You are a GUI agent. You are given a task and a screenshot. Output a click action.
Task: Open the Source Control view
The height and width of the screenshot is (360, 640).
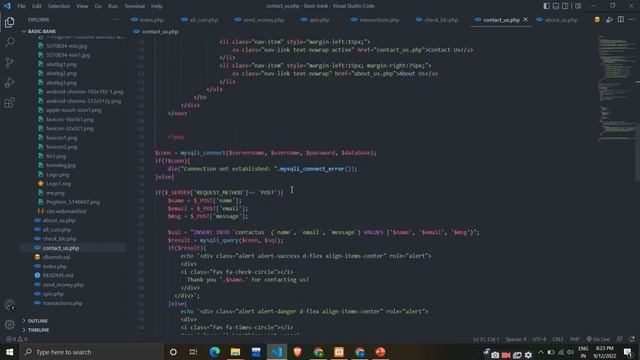click(10, 62)
